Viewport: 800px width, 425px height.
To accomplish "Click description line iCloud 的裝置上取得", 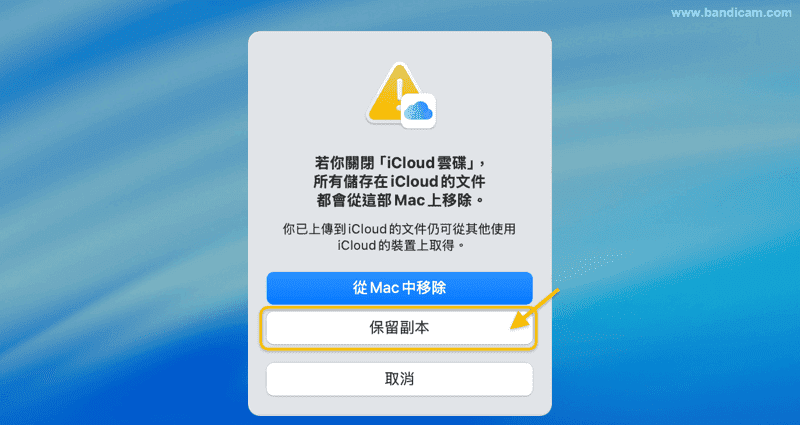I will 399,245.
